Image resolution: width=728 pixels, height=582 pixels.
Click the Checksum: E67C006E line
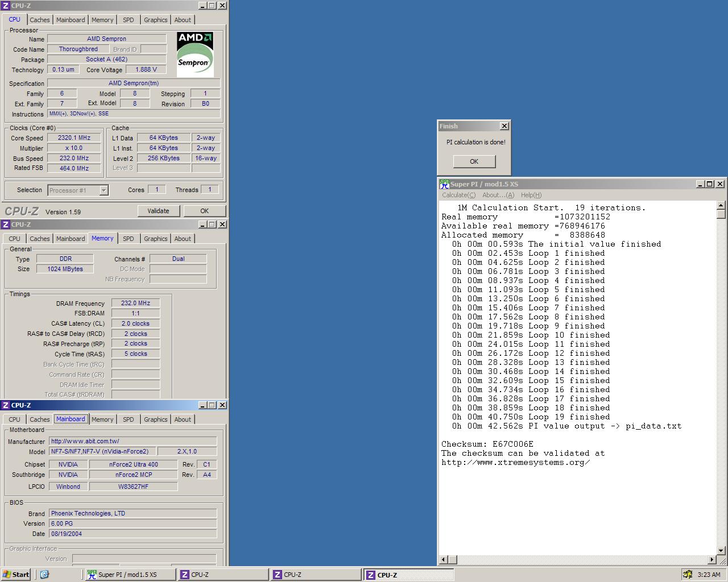pos(487,444)
